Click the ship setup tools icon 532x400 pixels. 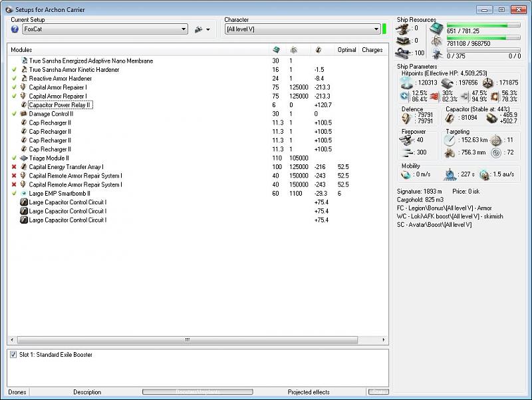point(198,29)
